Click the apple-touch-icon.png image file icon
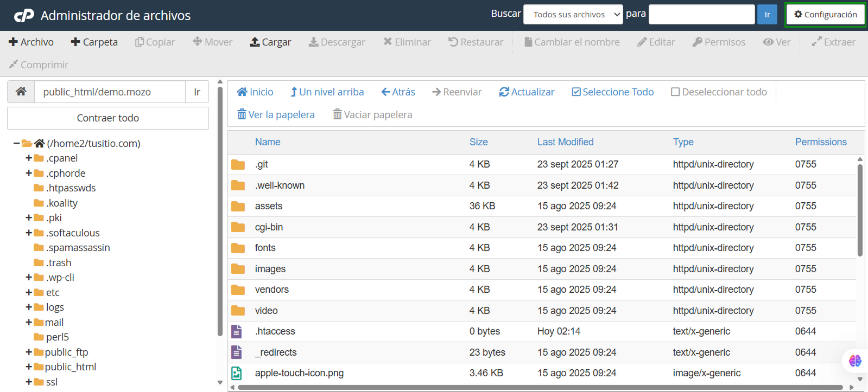 pyautogui.click(x=237, y=373)
